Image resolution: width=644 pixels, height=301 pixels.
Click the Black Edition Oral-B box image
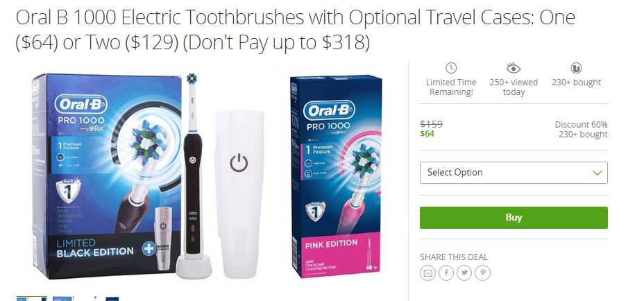pyautogui.click(x=107, y=175)
